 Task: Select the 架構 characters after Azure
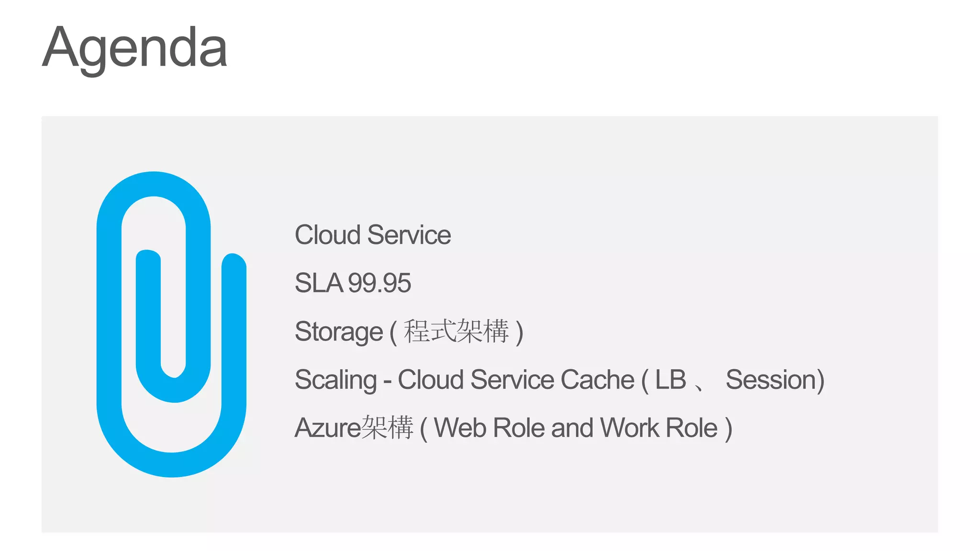click(x=387, y=427)
